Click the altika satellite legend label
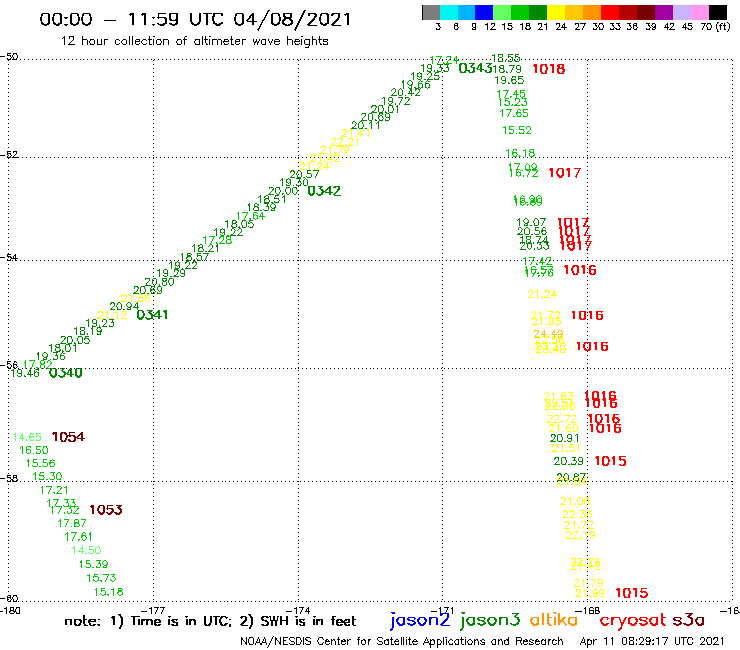The height and width of the screenshot is (650, 740). point(554,619)
